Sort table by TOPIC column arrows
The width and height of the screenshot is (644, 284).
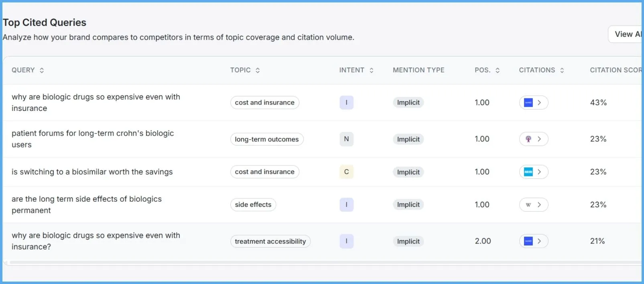258,70
